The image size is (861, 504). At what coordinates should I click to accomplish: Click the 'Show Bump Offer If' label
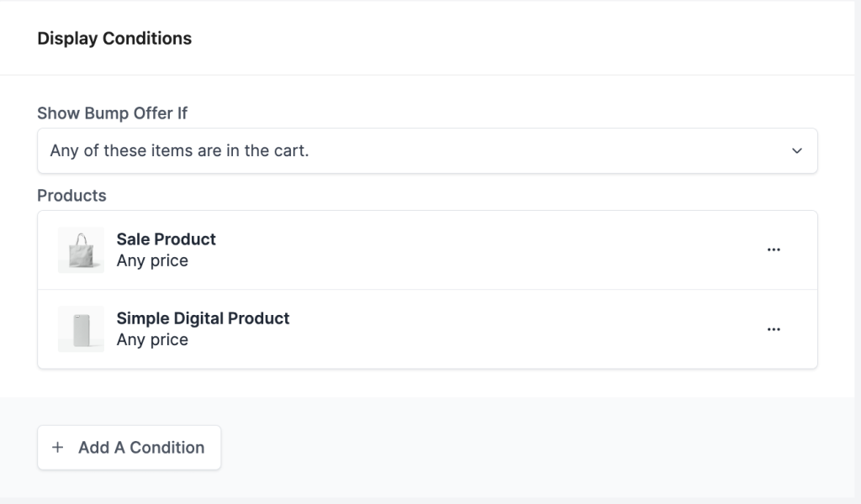click(112, 113)
